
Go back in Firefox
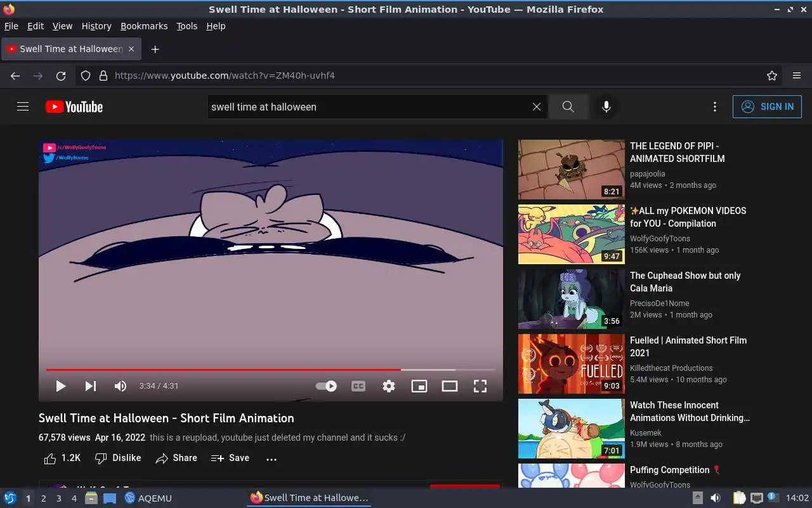pyautogui.click(x=15, y=76)
